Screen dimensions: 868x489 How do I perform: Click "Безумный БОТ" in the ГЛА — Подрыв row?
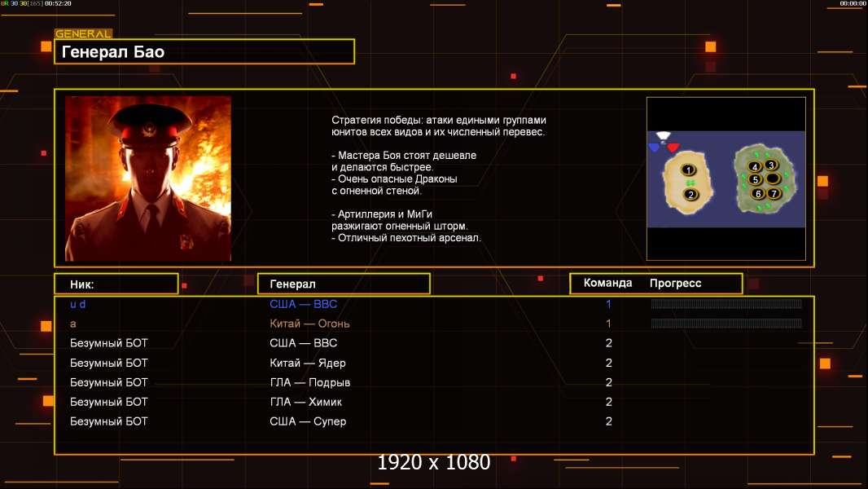[x=108, y=382]
